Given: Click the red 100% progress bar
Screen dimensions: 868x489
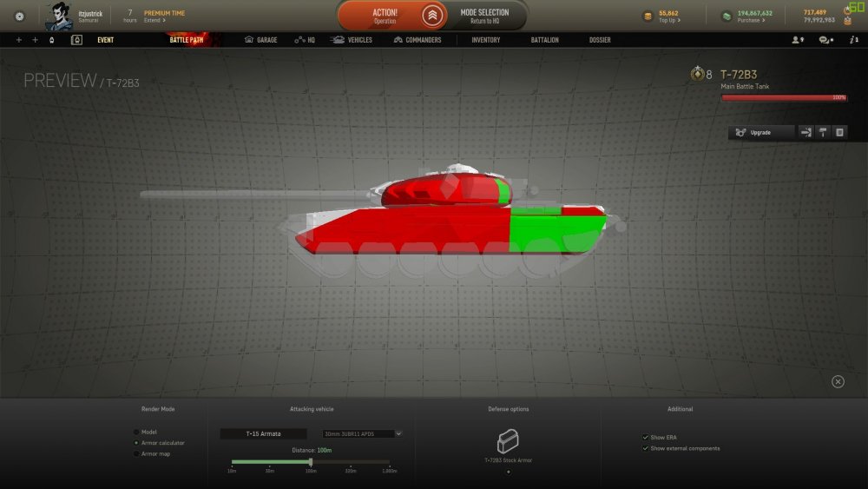Looking at the screenshot, I should (x=784, y=97).
